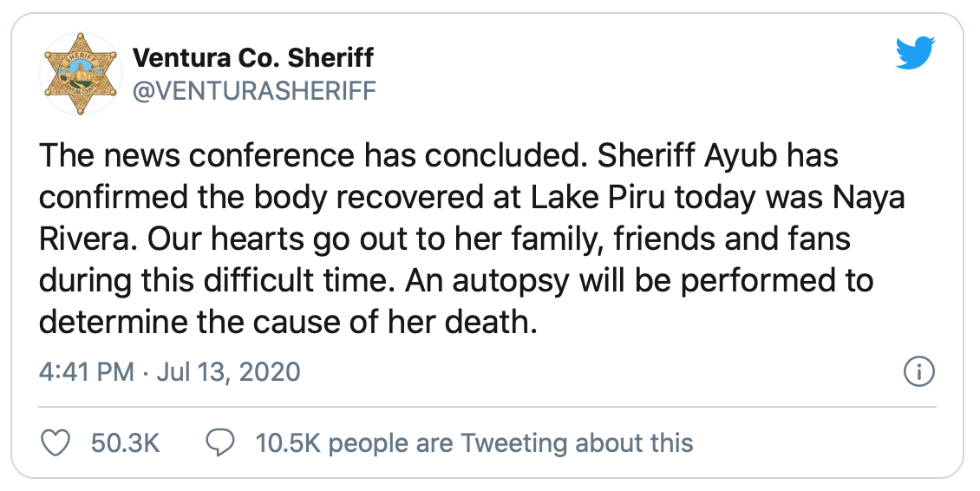Open "10.5K people are Tweeting about this"
Image resolution: width=980 pixels, height=491 pixels.
click(474, 443)
